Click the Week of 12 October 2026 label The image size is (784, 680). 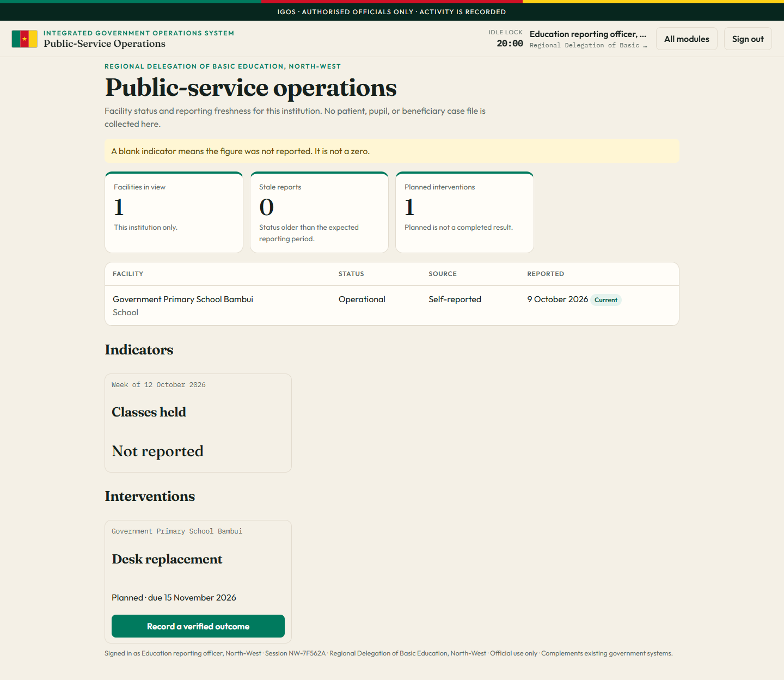tap(158, 385)
